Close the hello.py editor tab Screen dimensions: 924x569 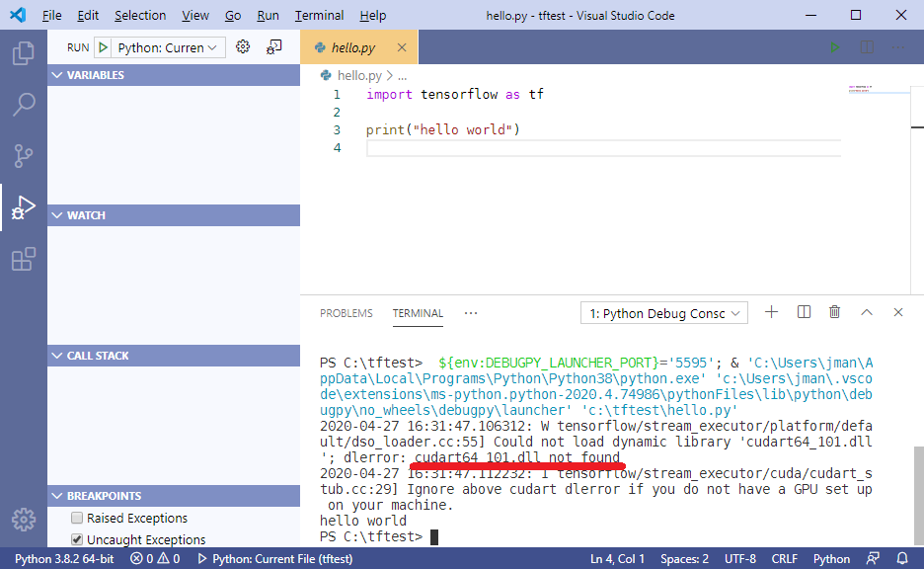pyautogui.click(x=402, y=47)
